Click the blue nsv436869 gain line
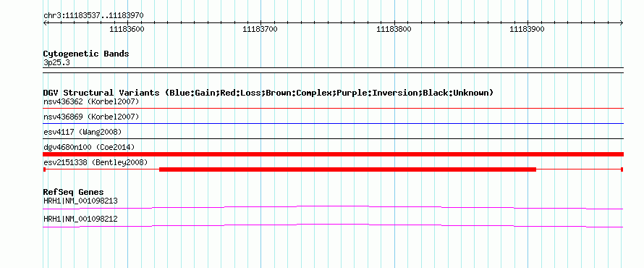This screenshot has height=268, width=644. point(333,123)
